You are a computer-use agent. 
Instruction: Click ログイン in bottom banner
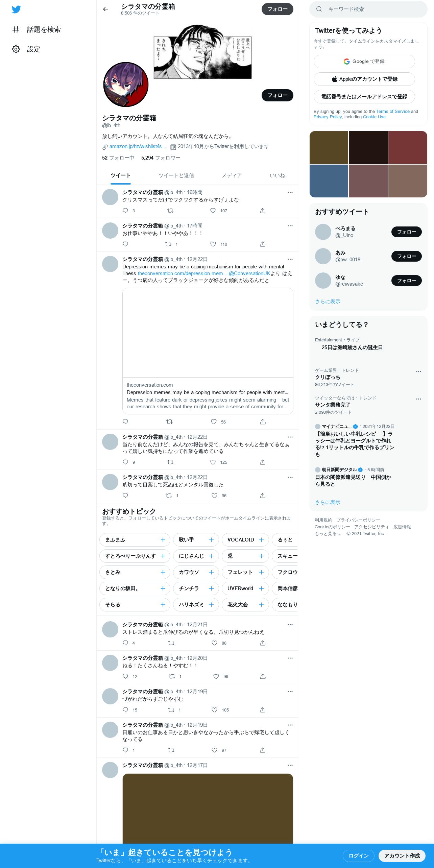359,856
